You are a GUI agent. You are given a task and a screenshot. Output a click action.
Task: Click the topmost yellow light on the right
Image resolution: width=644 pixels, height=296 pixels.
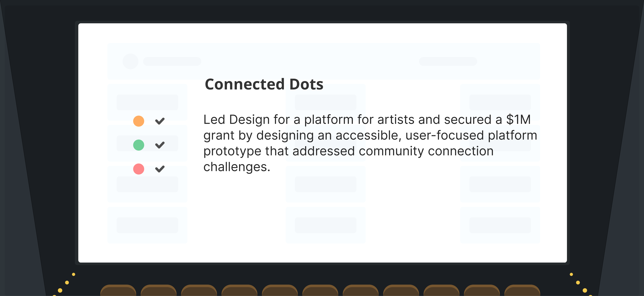(x=571, y=274)
